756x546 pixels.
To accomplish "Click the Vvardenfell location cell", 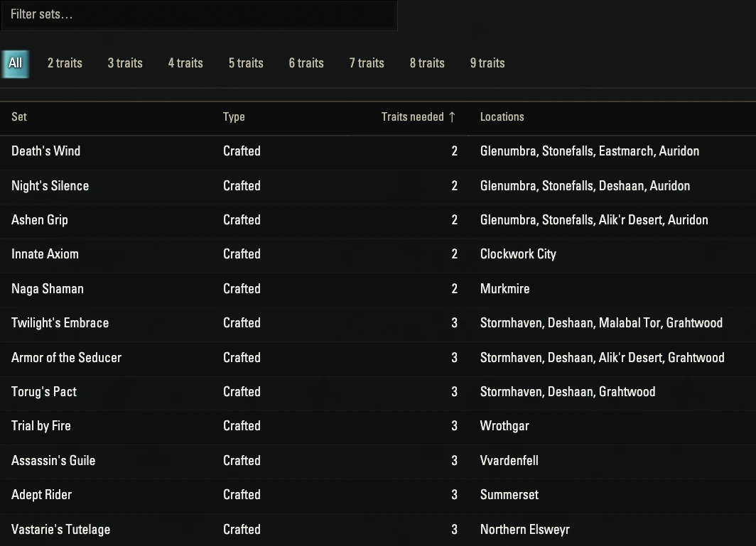I will point(509,461).
